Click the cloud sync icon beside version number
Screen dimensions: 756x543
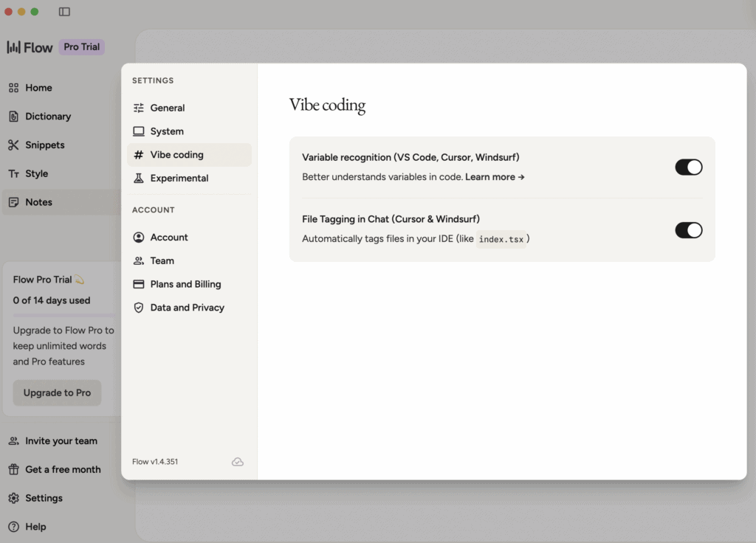coord(237,462)
